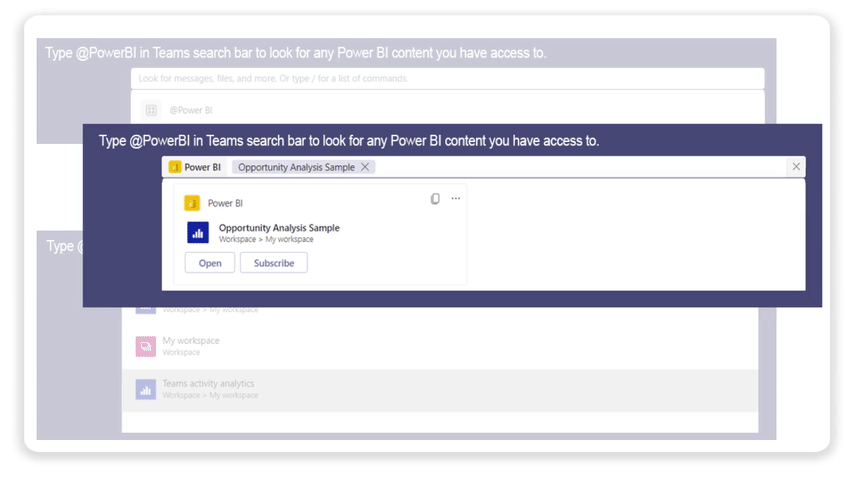Click the Opportunity Analysis Sample title
Viewport: 853px width, 480px height.
click(279, 227)
